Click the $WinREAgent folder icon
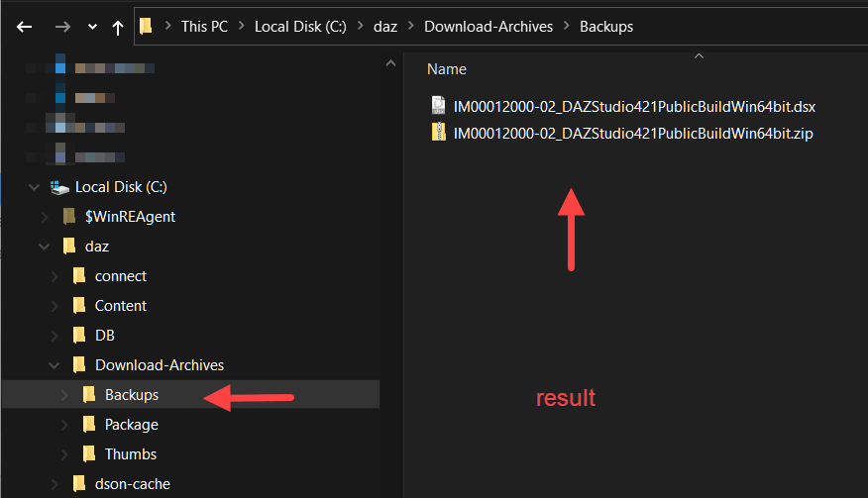Viewport: 868px width, 498px height. pos(68,217)
